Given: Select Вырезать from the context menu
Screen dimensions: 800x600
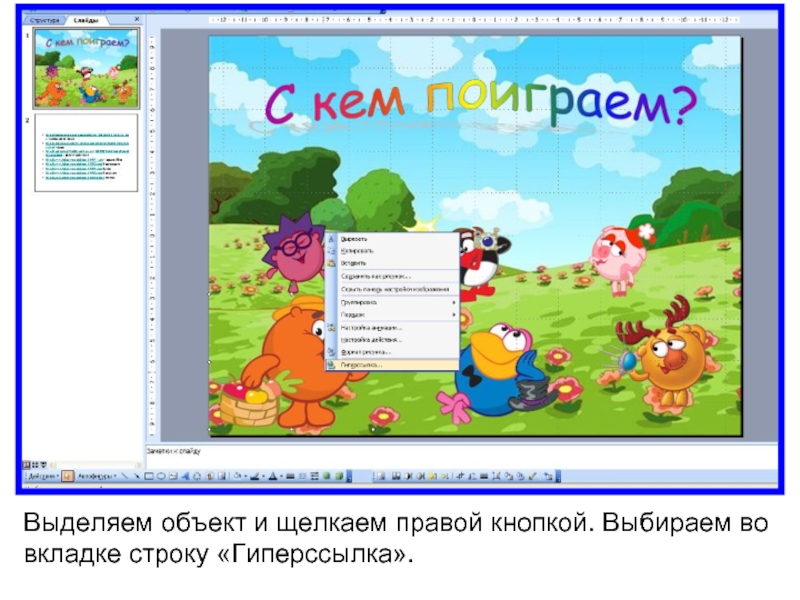Looking at the screenshot, I should click(392, 239).
